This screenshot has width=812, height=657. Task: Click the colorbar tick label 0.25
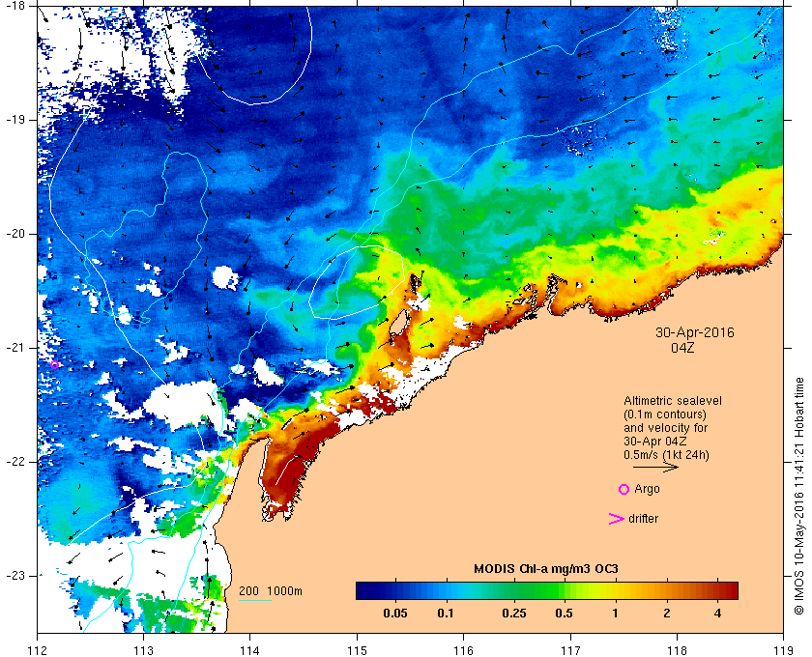[514, 614]
